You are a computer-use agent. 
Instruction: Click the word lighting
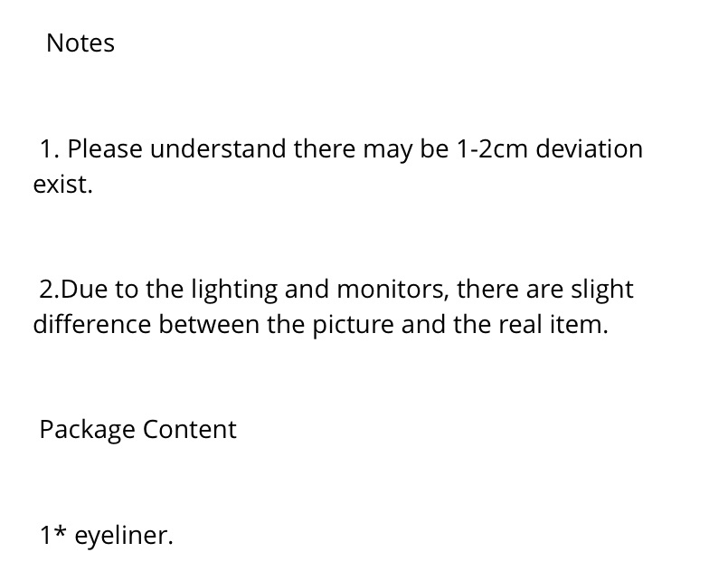[x=234, y=290]
